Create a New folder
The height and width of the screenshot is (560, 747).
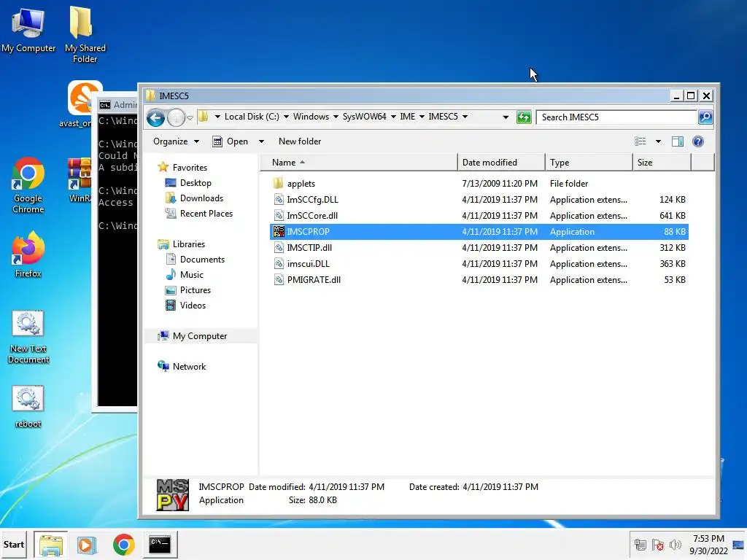click(x=300, y=141)
